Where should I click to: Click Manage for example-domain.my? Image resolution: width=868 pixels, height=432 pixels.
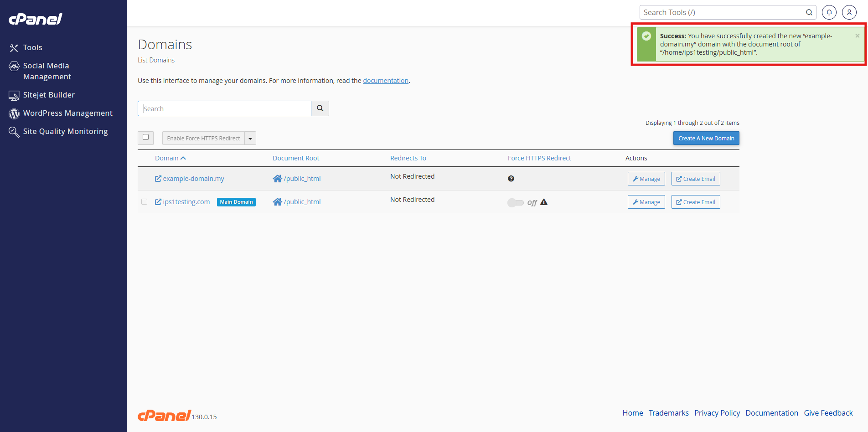(x=646, y=179)
